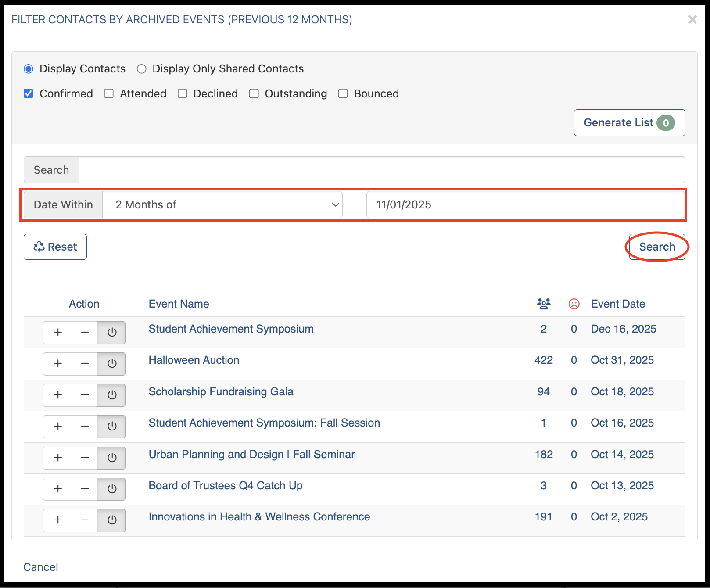Sort by Event Name column header
This screenshot has width=710, height=588.
pyautogui.click(x=179, y=304)
